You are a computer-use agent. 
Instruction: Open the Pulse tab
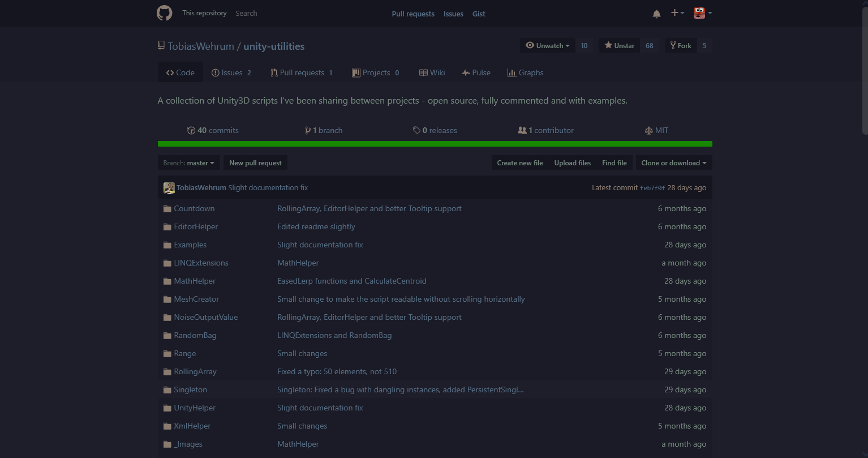476,72
